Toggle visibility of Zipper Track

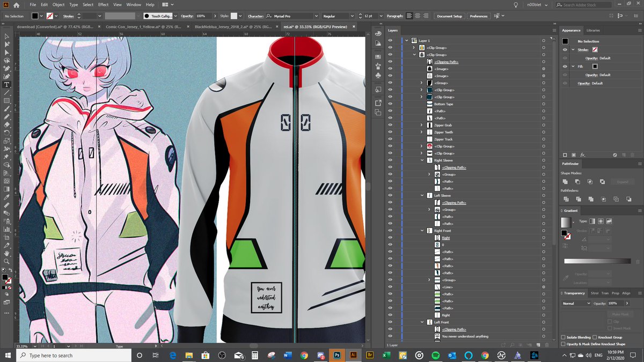tap(390, 139)
